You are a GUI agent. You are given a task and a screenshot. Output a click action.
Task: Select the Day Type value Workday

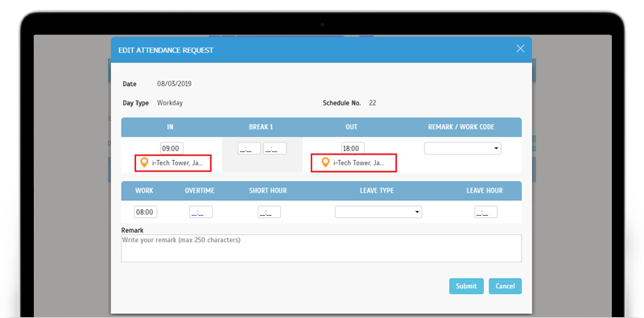(x=170, y=103)
